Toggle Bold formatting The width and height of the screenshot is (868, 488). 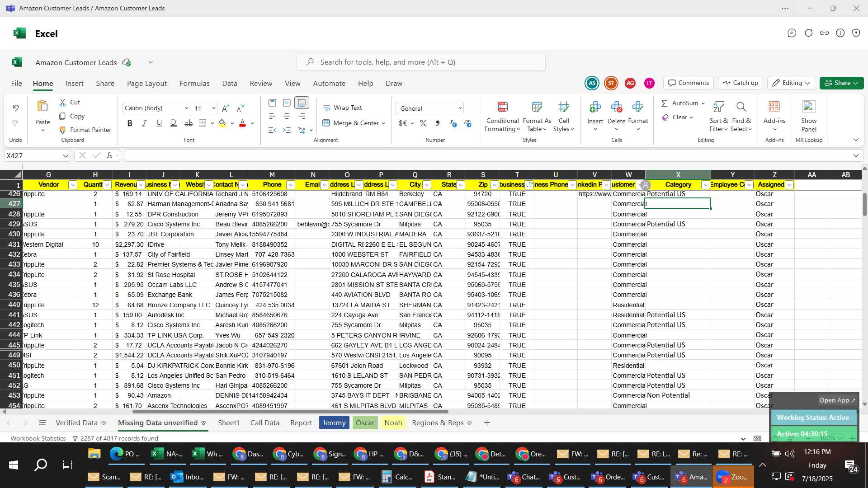[130, 123]
